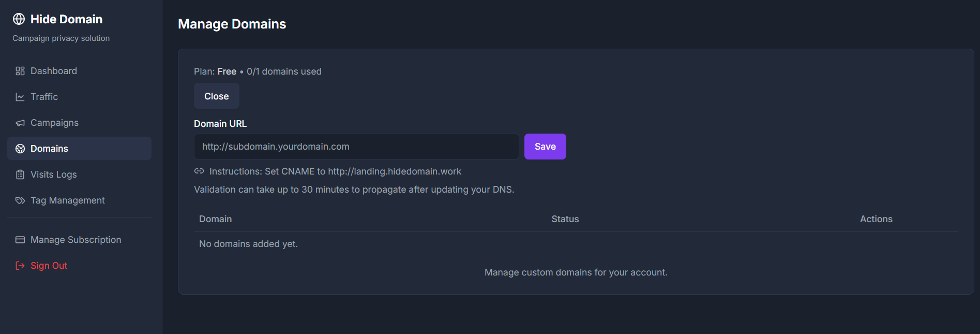Image resolution: width=980 pixels, height=334 pixels.
Task: Click the Traffic chart icon
Action: (20, 97)
